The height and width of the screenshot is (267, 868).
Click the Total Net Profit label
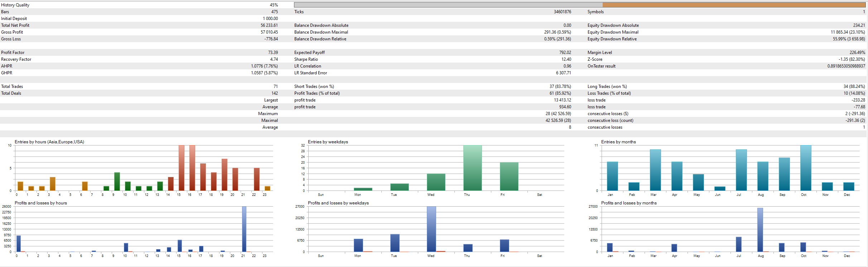[15, 25]
